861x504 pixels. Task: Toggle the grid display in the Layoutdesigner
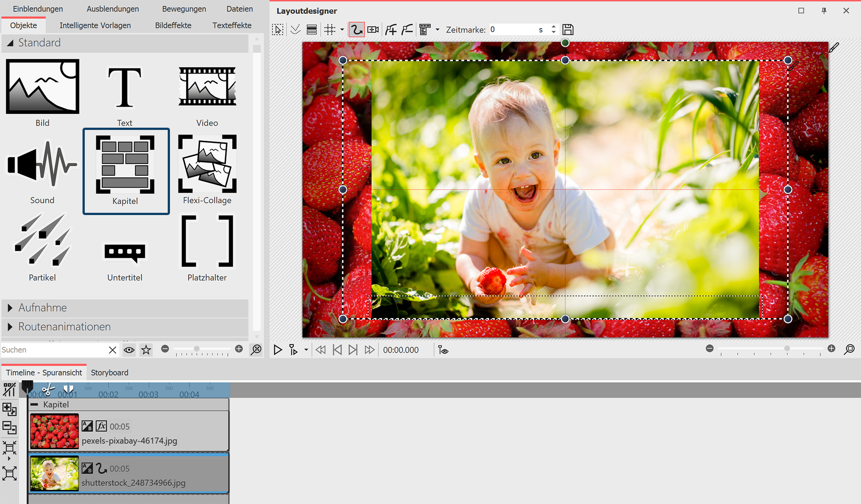click(x=330, y=29)
